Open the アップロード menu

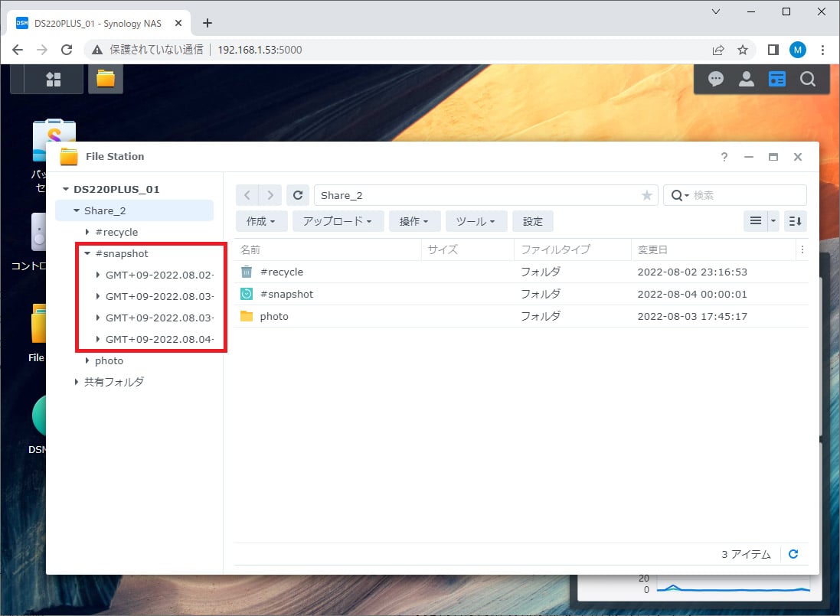(338, 221)
